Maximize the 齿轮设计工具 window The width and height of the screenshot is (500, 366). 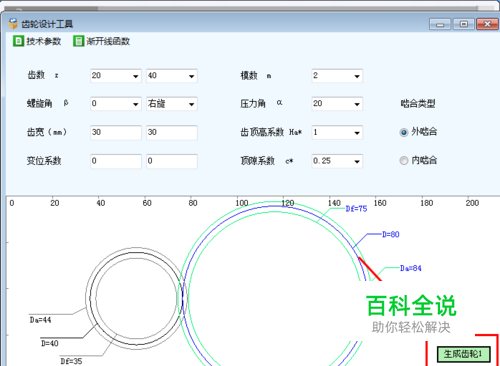464,24
